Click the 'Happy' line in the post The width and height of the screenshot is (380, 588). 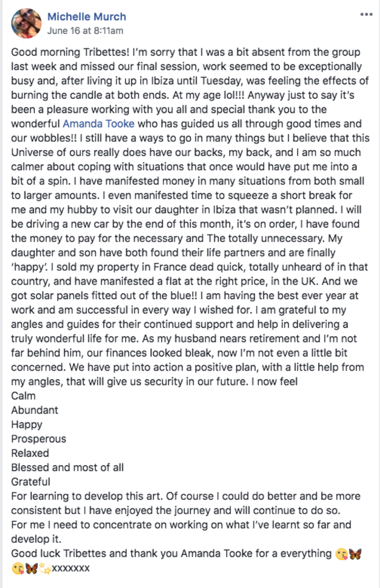27,425
